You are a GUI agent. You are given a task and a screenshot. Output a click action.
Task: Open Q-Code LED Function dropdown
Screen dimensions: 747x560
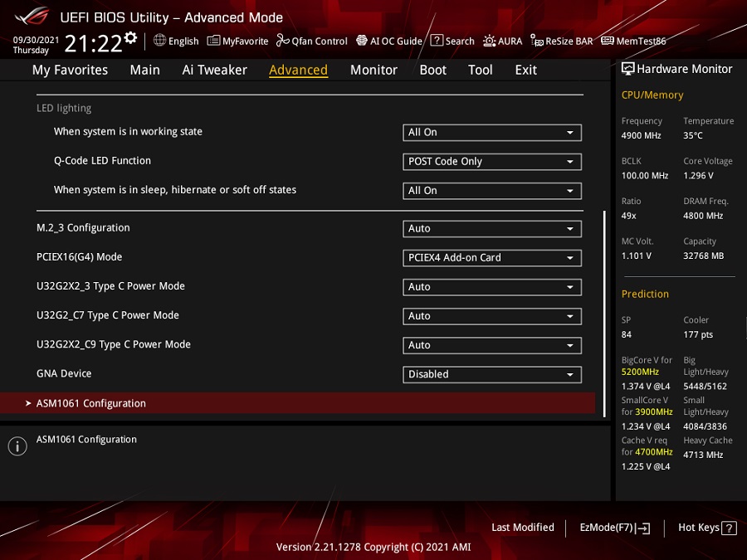pos(492,162)
